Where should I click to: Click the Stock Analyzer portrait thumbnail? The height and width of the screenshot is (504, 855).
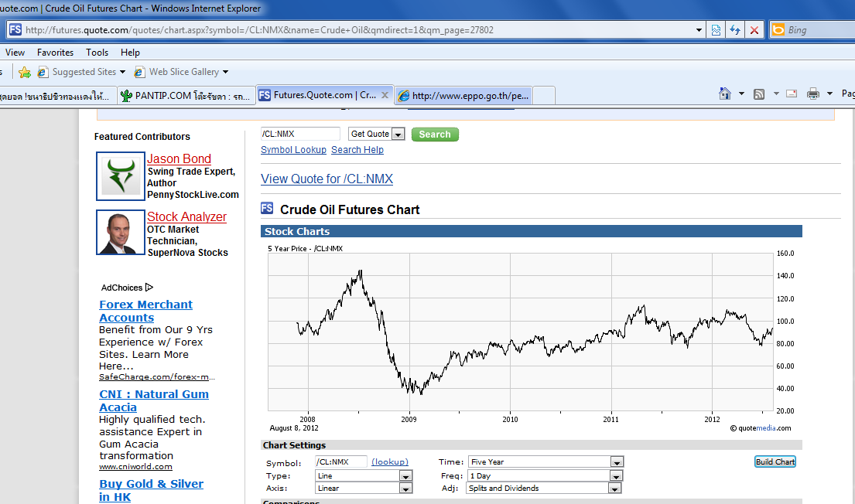[121, 232]
